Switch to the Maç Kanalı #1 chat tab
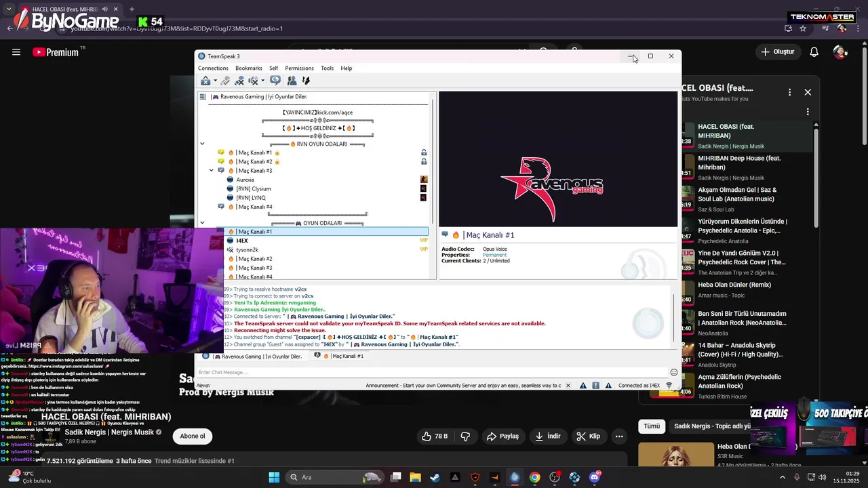 [x=338, y=356]
